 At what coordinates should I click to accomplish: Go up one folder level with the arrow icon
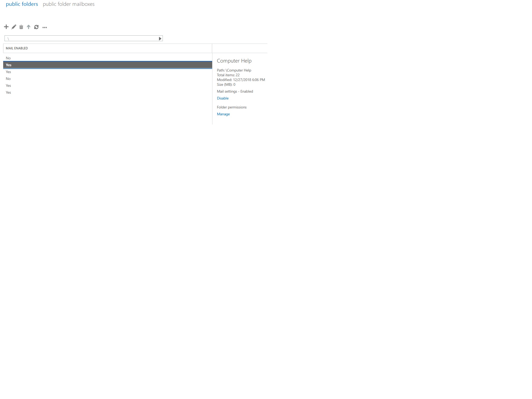pos(29,27)
